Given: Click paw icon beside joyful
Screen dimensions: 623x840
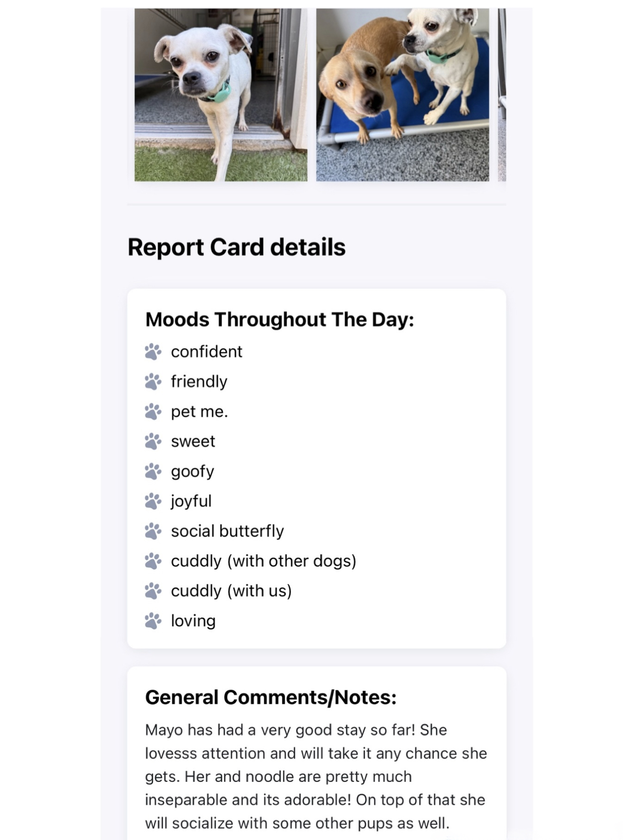Looking at the screenshot, I should coord(153,501).
